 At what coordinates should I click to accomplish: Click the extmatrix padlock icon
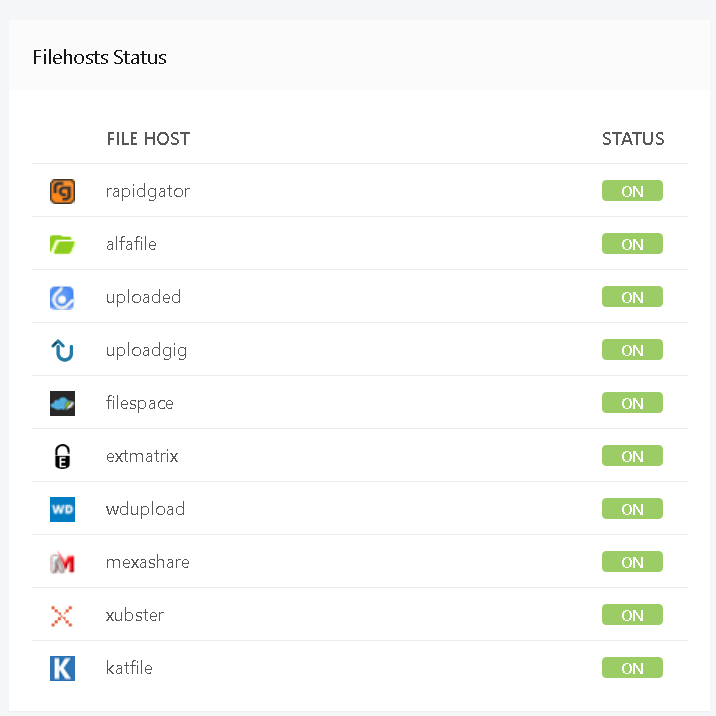[62, 457]
